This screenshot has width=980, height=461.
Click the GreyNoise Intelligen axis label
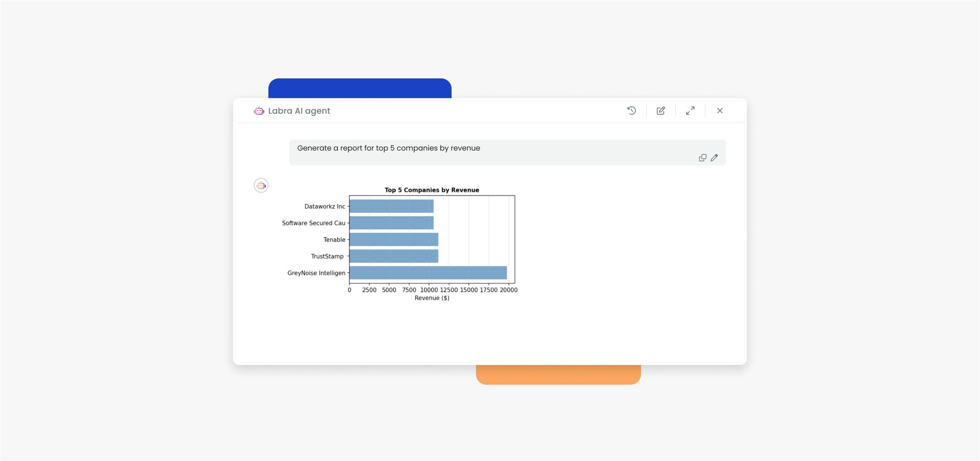[316, 273]
